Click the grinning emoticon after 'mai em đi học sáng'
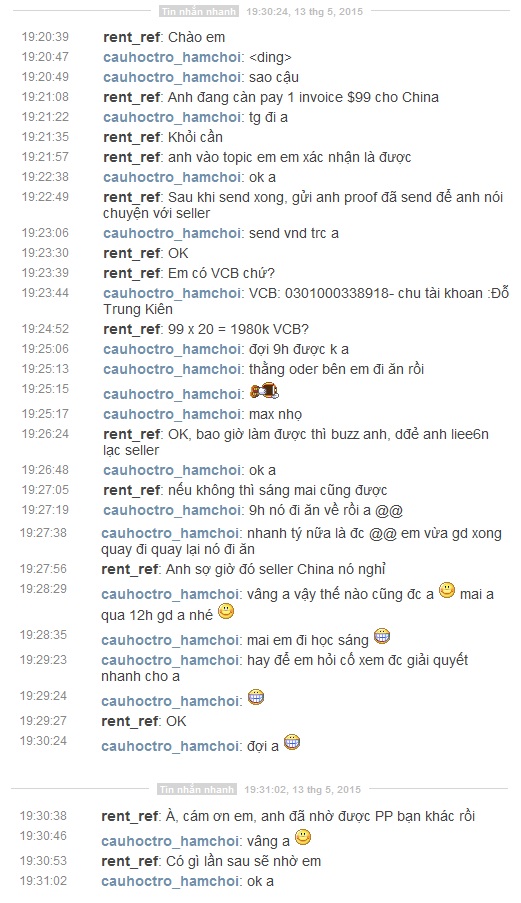Viewport: 521px width, 903px height. click(382, 636)
